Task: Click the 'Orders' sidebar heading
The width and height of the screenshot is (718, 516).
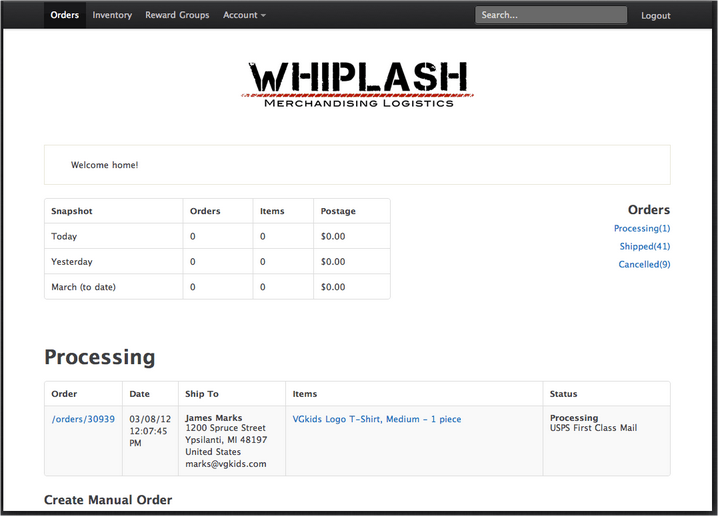Action: click(648, 210)
